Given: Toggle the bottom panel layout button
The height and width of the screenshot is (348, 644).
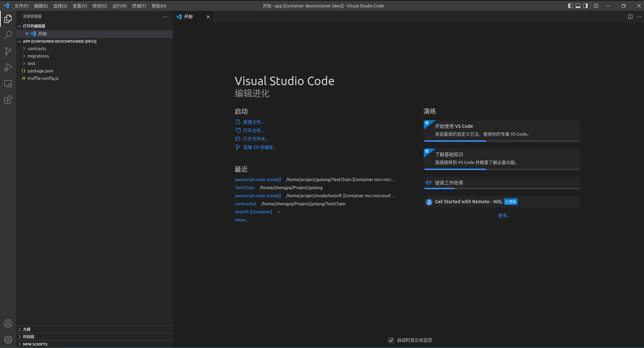Looking at the screenshot, I should (x=578, y=6).
